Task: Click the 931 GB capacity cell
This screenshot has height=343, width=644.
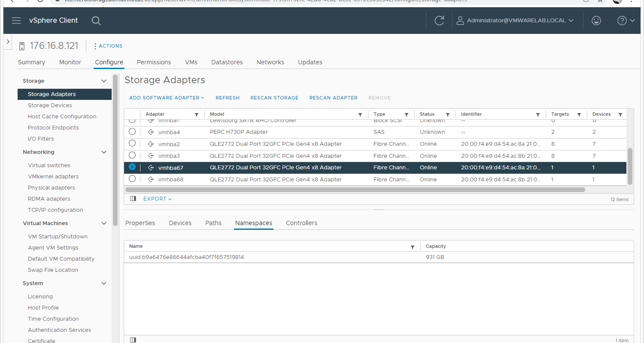Action: [435, 257]
